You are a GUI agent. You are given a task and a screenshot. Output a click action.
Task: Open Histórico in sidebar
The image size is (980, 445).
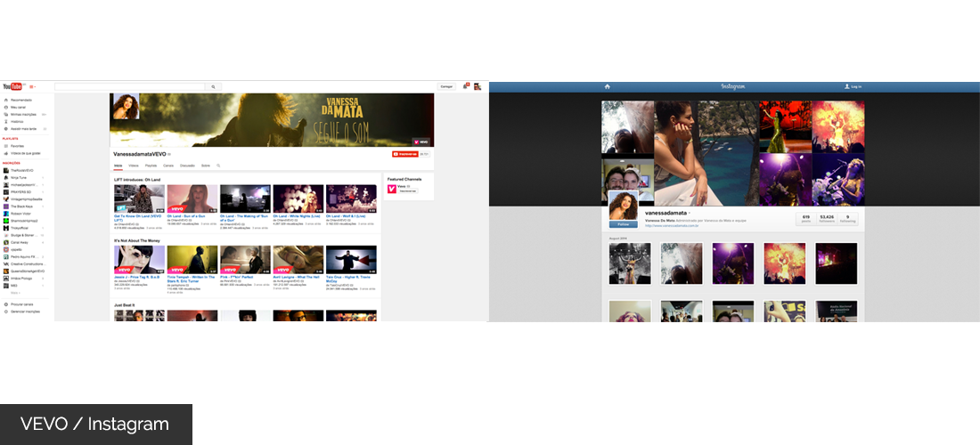point(17,121)
